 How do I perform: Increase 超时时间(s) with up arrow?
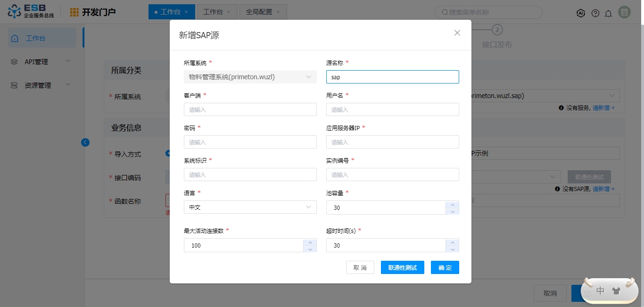point(452,242)
